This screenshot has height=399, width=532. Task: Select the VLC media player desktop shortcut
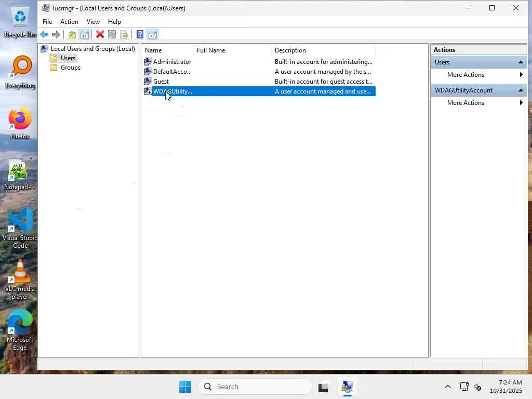[x=20, y=280]
